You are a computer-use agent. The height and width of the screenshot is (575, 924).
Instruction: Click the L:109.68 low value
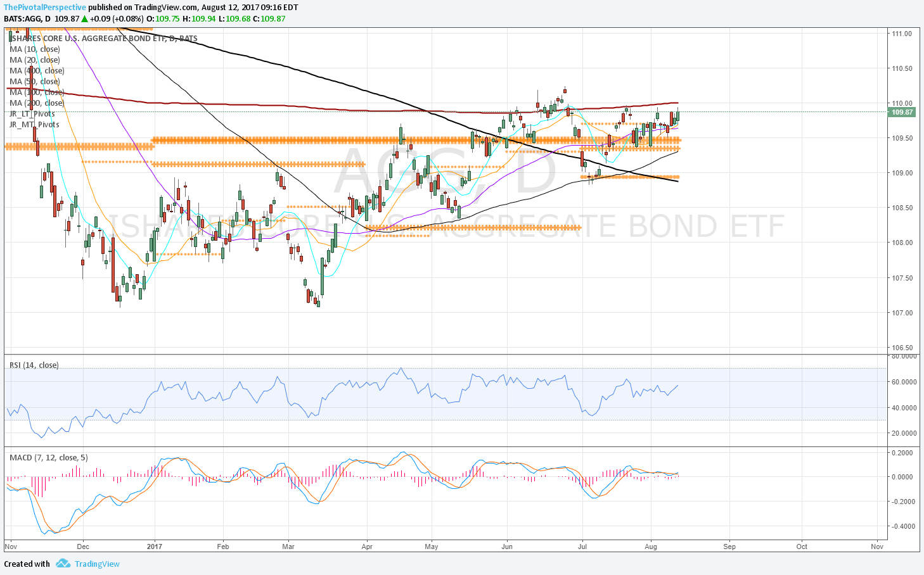[234, 19]
